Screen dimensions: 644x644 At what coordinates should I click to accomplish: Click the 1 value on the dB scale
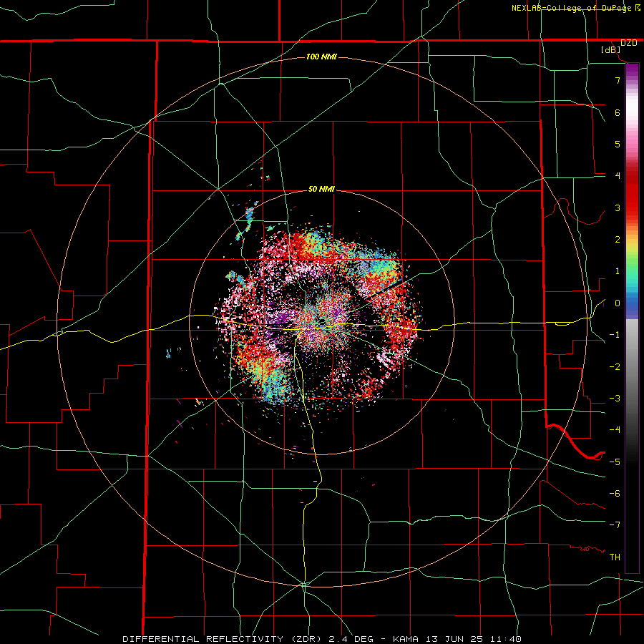click(618, 271)
